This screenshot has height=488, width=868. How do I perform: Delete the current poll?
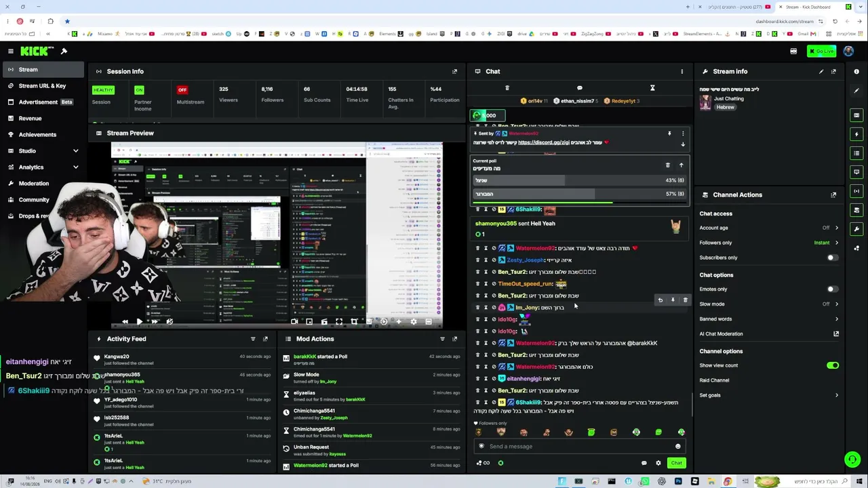pos(668,165)
